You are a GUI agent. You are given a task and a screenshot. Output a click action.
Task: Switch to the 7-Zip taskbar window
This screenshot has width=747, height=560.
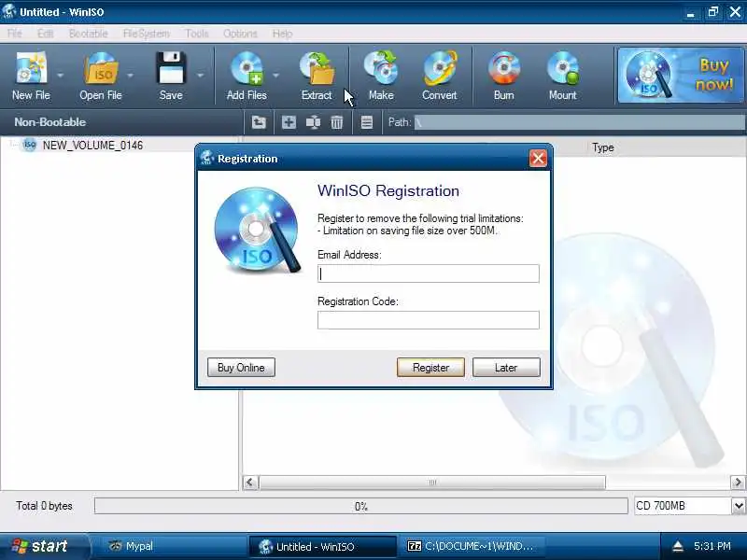(x=472, y=546)
